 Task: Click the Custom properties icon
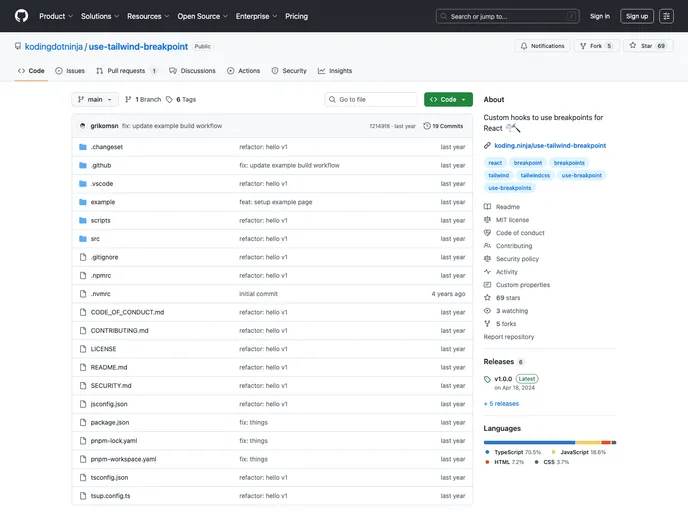coord(487,285)
